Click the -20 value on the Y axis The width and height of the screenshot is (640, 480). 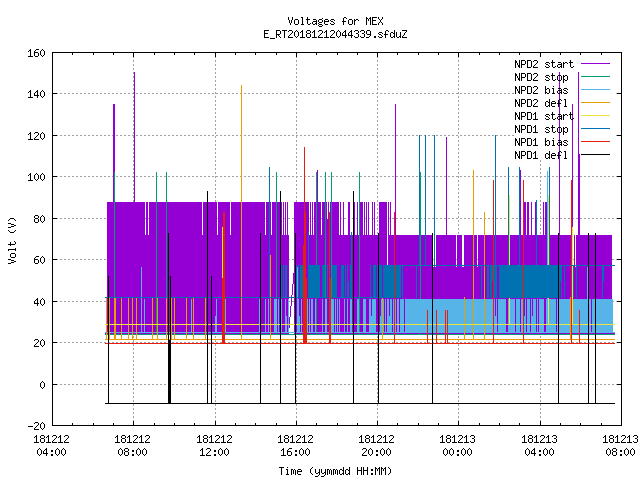pos(36,426)
